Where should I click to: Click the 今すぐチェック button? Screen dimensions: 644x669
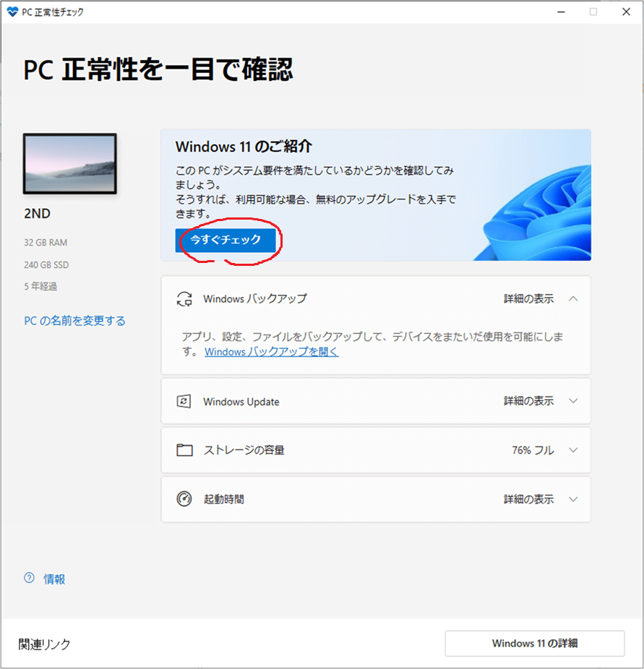click(226, 240)
